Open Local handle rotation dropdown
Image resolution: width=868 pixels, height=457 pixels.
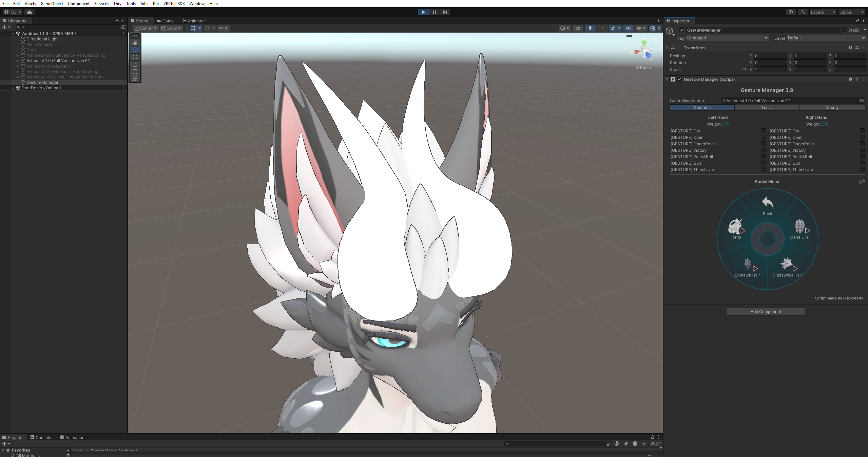click(x=171, y=28)
